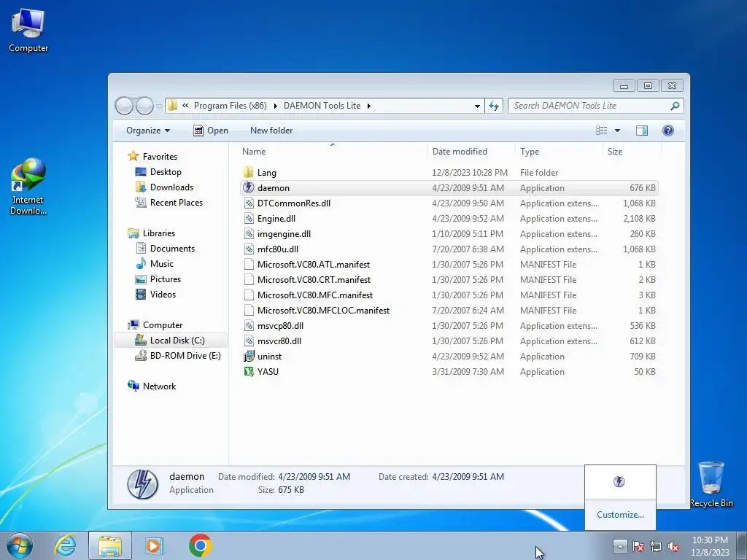
Task: Click the Engine.dll file icon
Action: (248, 219)
